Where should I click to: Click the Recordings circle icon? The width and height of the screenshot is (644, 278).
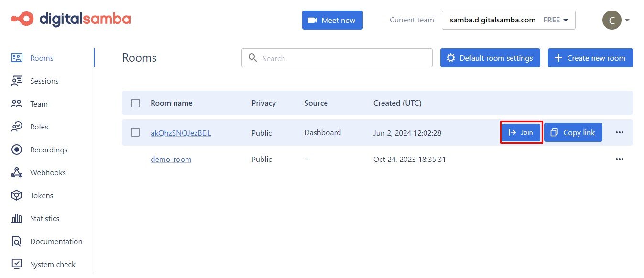coord(17,150)
